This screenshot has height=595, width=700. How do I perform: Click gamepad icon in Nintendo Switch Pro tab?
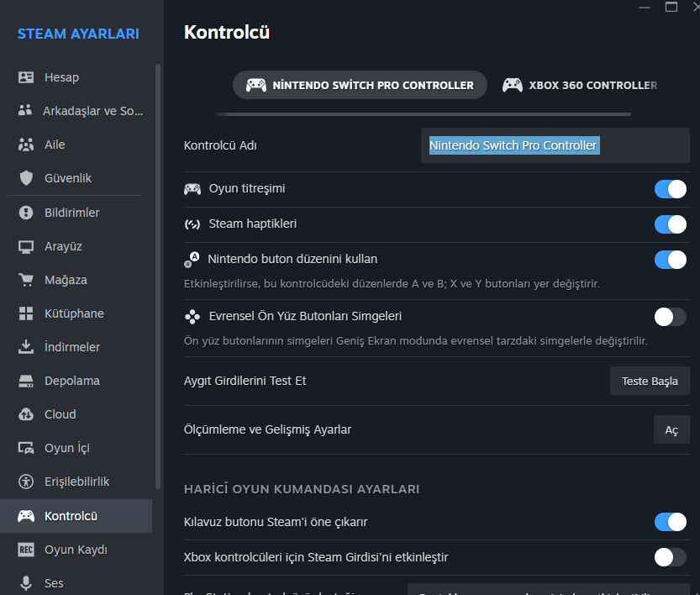[256, 85]
